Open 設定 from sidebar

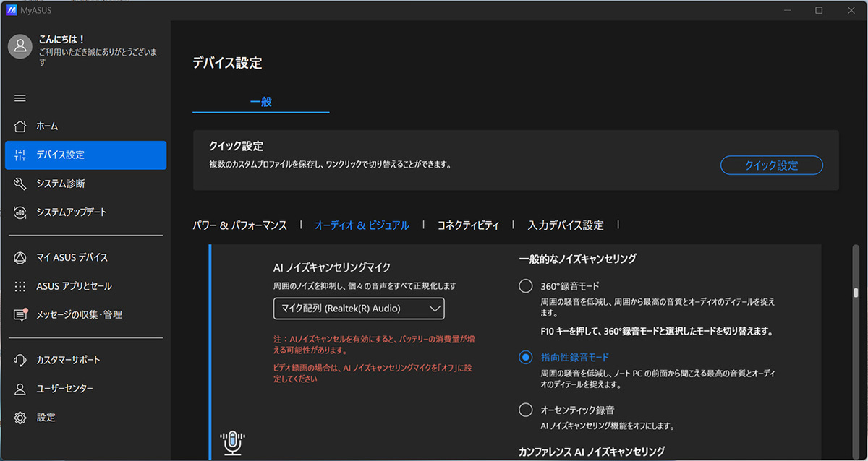85,418
